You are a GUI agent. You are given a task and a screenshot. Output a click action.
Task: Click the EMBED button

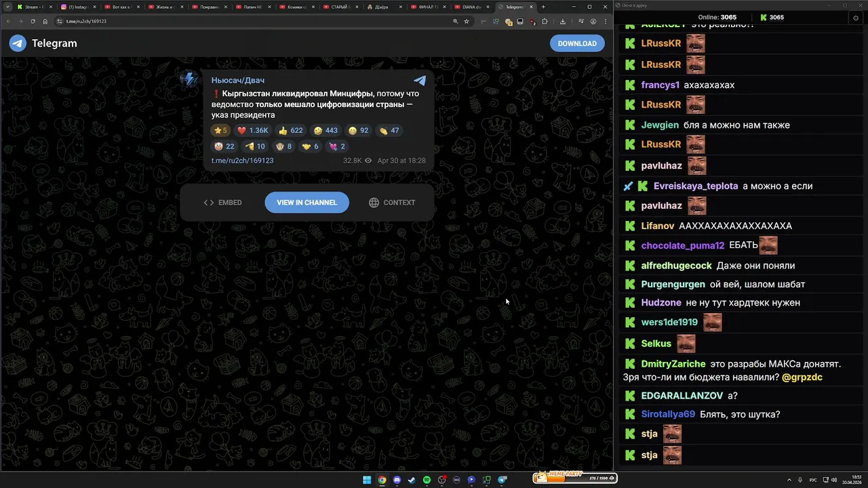coord(222,203)
